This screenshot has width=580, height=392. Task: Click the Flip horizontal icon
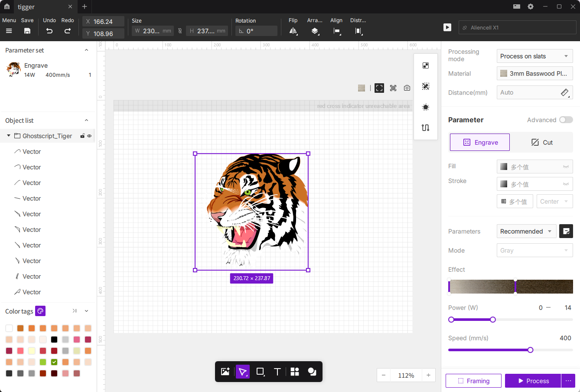[x=293, y=31]
